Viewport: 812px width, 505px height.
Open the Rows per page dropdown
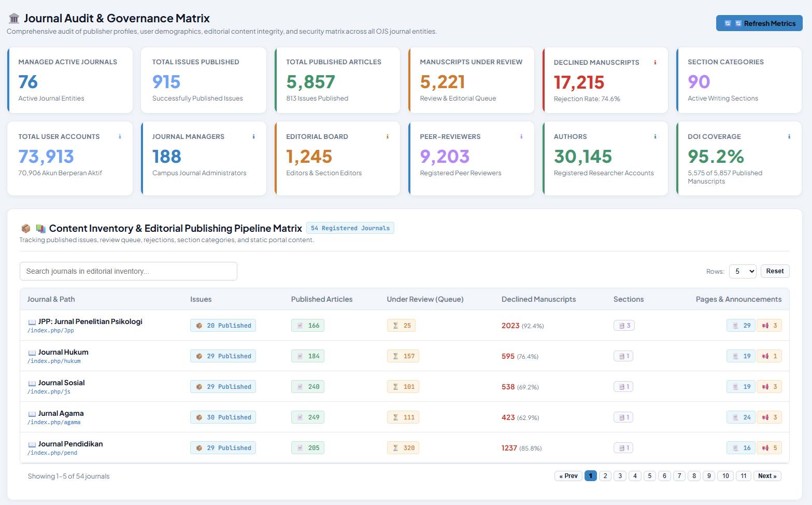743,271
